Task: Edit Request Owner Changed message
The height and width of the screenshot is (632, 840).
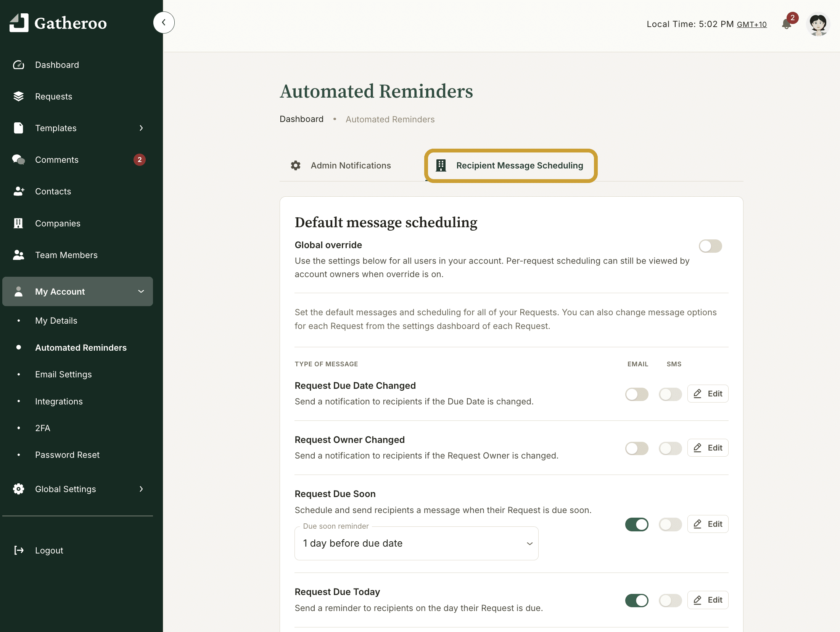Action: pos(708,448)
